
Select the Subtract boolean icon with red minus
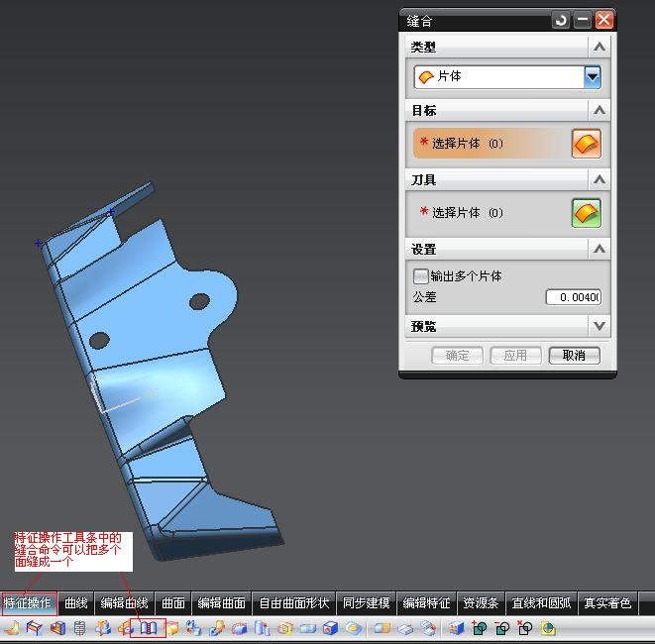(x=501, y=628)
